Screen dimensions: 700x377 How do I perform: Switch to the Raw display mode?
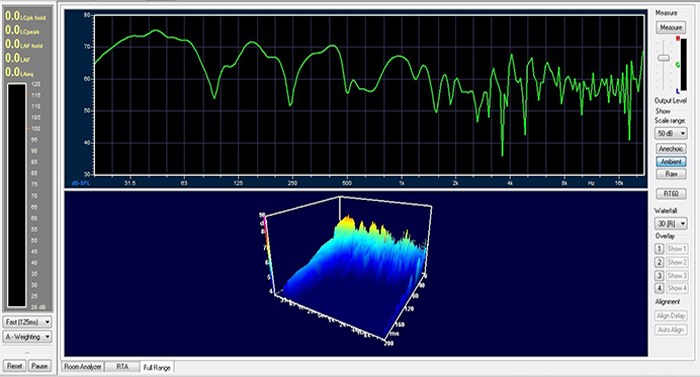(671, 174)
